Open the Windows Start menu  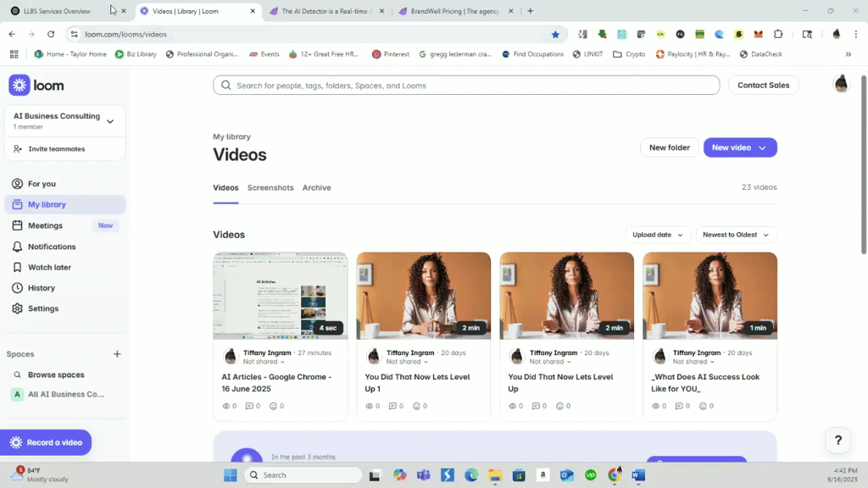(x=231, y=475)
